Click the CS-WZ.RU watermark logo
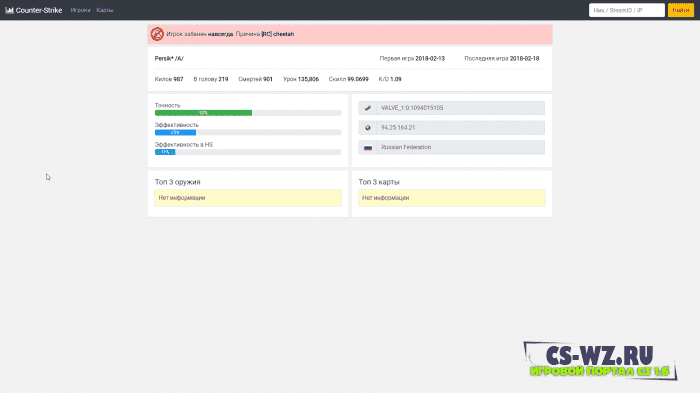 [600, 361]
